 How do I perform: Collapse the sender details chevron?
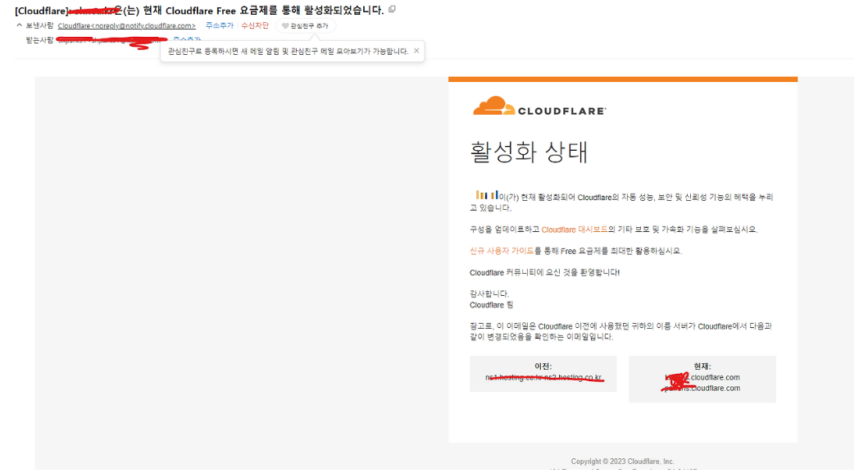tap(20, 25)
